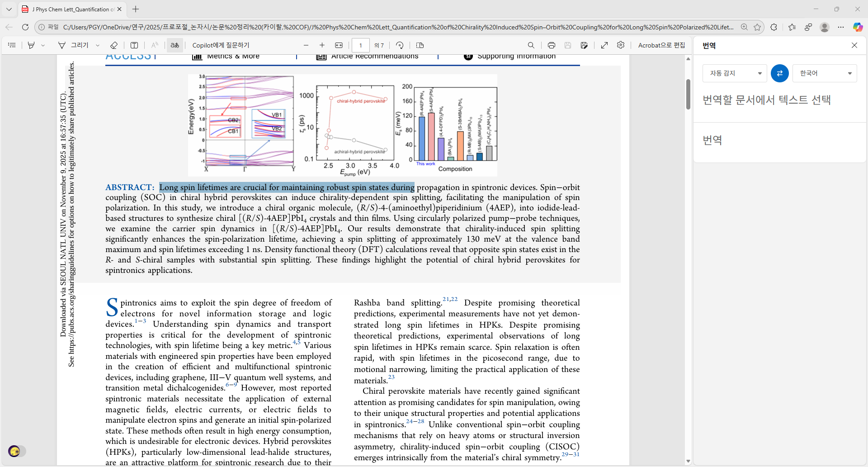Print the PDF document

(x=552, y=45)
